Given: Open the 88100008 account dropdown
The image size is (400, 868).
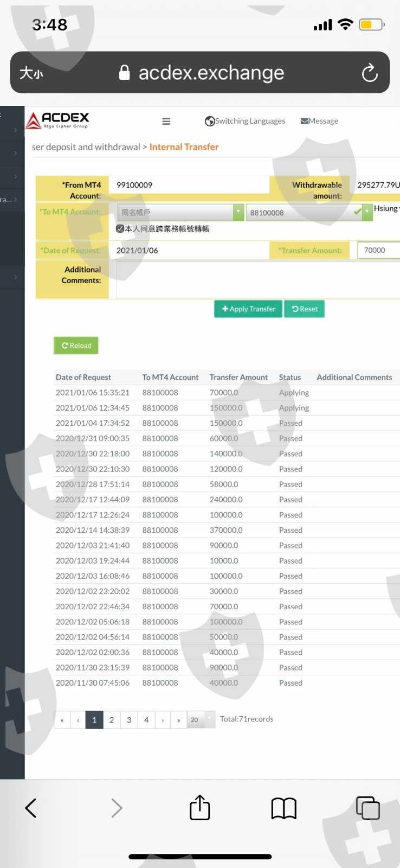Looking at the screenshot, I should 309,213.
